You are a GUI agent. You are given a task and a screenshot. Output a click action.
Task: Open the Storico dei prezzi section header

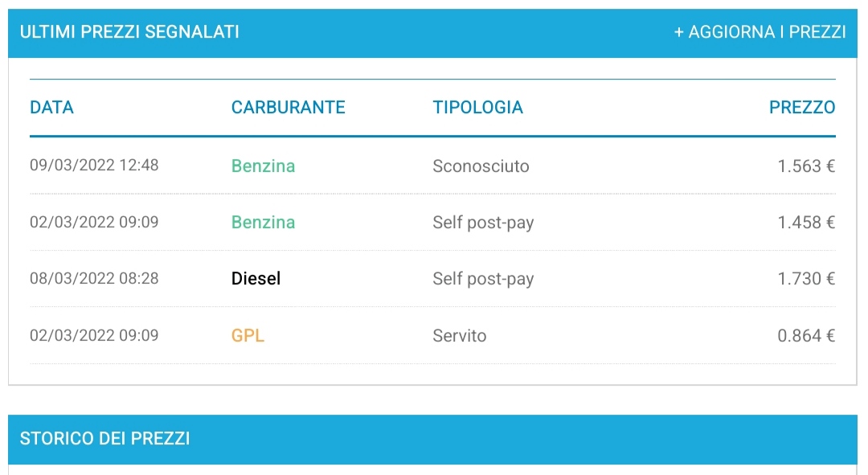(x=104, y=439)
